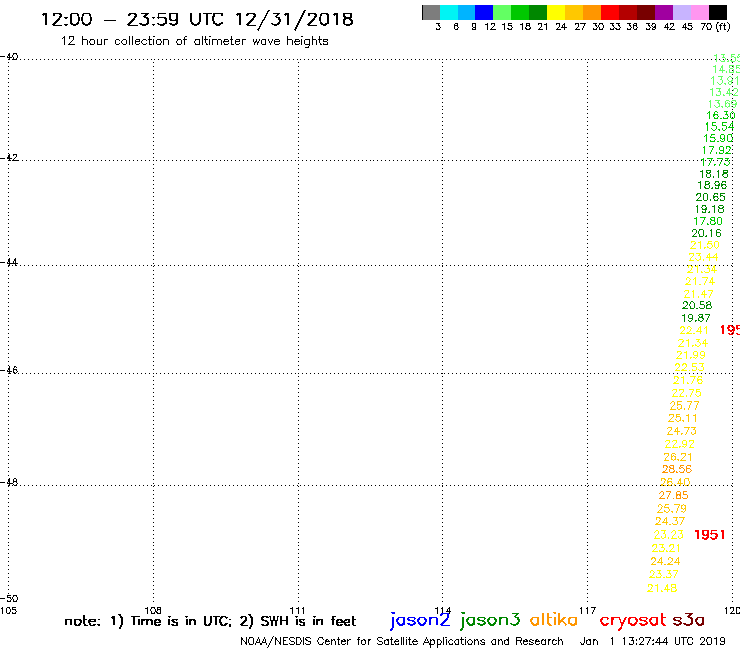
Task: Select the bright red legend swatch
Action: pyautogui.click(x=610, y=12)
